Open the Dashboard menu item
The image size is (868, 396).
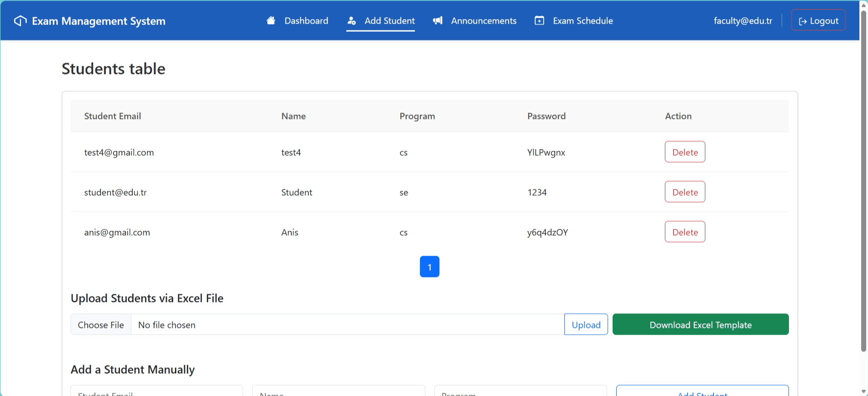coord(297,21)
